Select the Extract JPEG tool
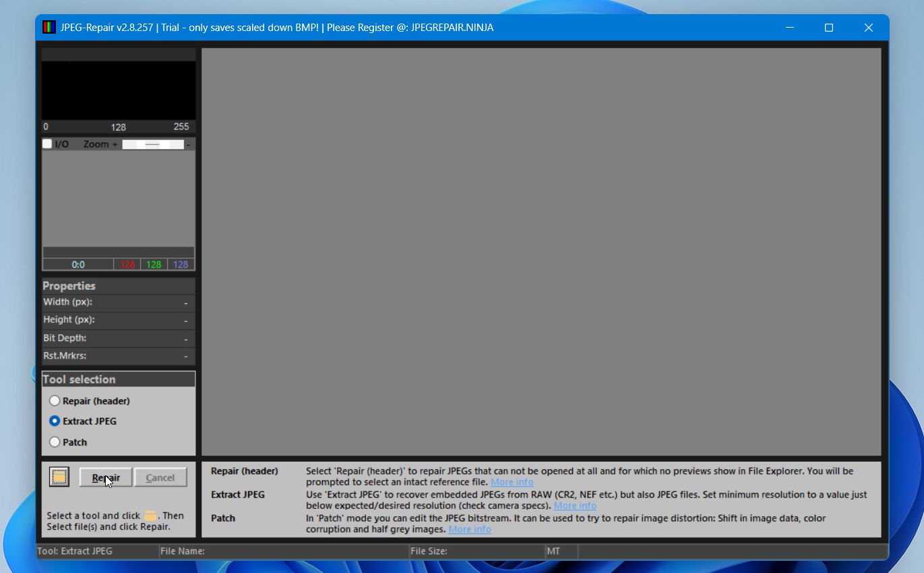This screenshot has width=924, height=573. (x=55, y=421)
